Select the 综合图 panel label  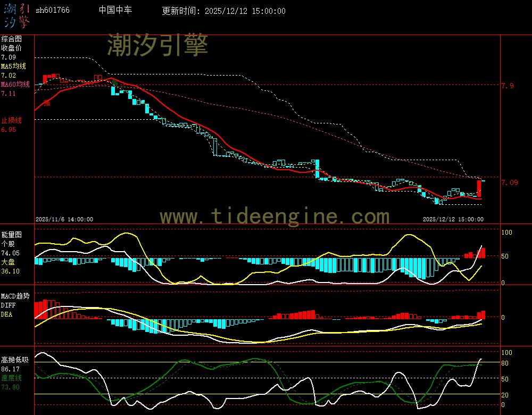pyautogui.click(x=11, y=38)
